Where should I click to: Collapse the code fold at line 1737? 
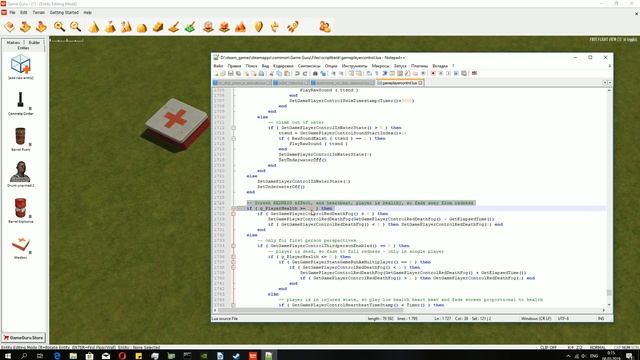coord(233,262)
